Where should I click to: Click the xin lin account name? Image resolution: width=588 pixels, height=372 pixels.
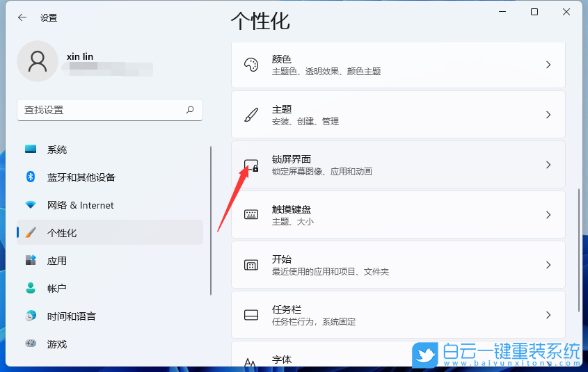[80, 56]
